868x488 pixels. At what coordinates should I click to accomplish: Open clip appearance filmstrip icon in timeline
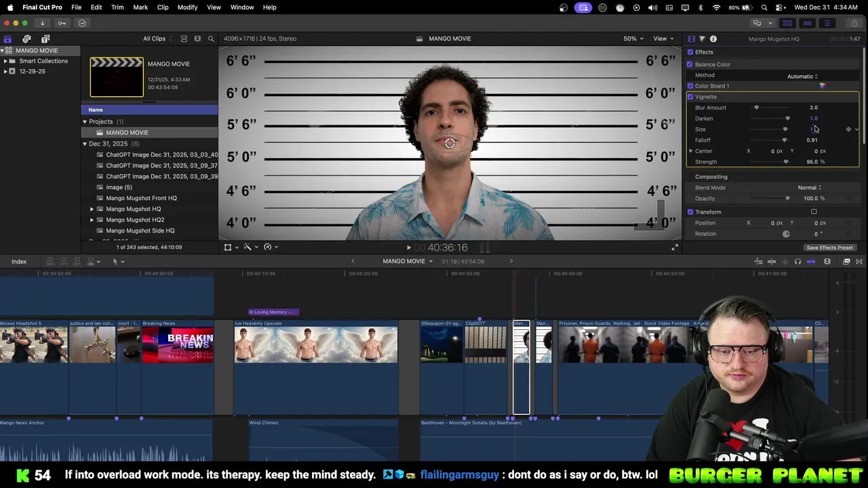pyautogui.click(x=827, y=262)
